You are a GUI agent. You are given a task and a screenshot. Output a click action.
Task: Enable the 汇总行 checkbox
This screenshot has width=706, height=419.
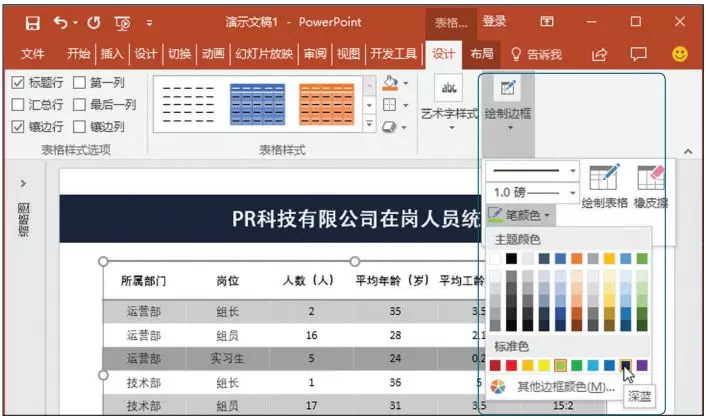pyautogui.click(x=18, y=104)
